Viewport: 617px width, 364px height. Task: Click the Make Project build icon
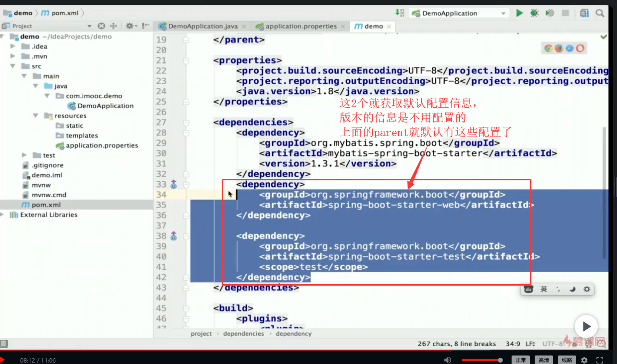400,13
